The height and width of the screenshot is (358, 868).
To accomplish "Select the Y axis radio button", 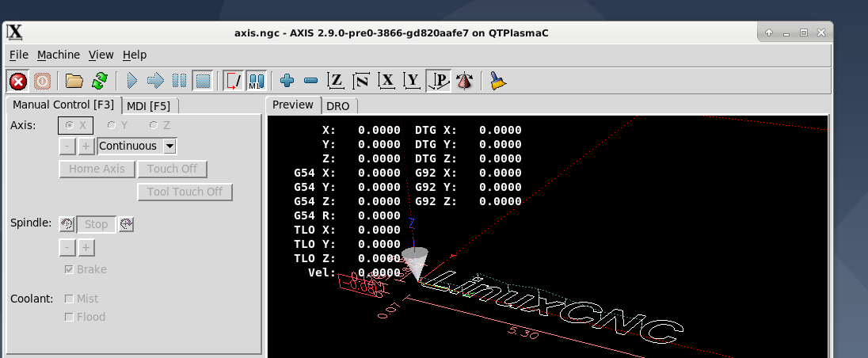I will [117, 126].
